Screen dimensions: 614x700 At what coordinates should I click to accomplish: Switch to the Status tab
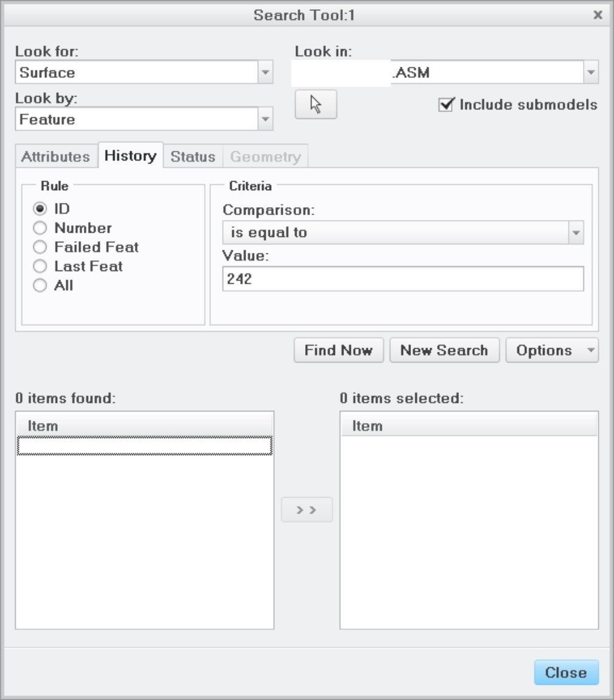[193, 156]
